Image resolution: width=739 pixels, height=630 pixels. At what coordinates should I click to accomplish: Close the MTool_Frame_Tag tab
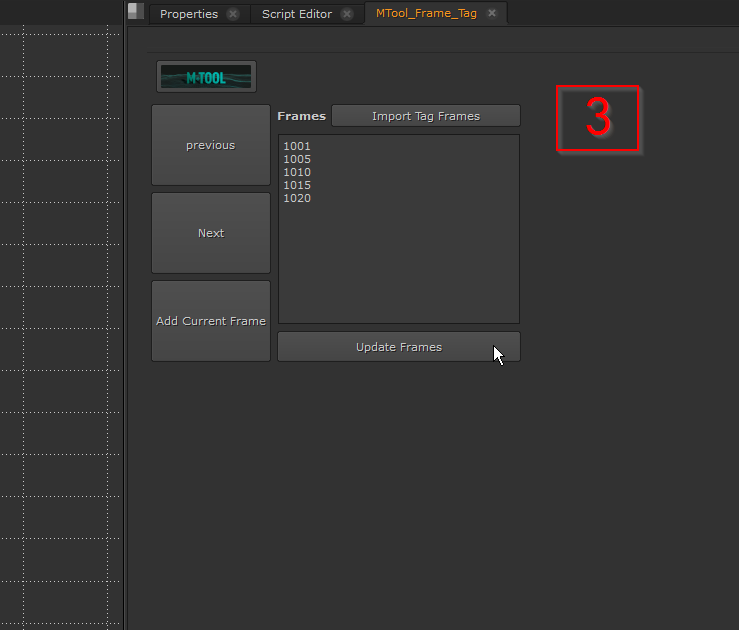click(492, 14)
